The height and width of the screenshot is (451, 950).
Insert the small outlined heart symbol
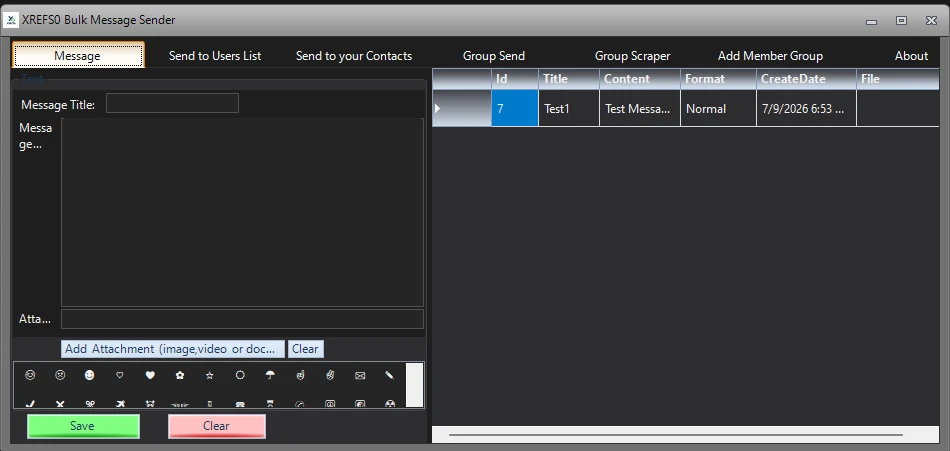point(120,375)
